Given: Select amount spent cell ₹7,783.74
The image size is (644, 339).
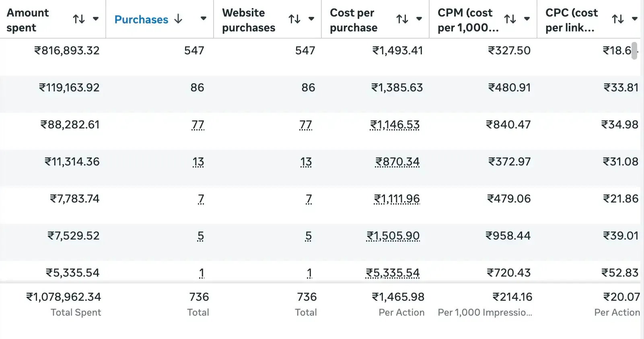Looking at the screenshot, I should 75,199.
